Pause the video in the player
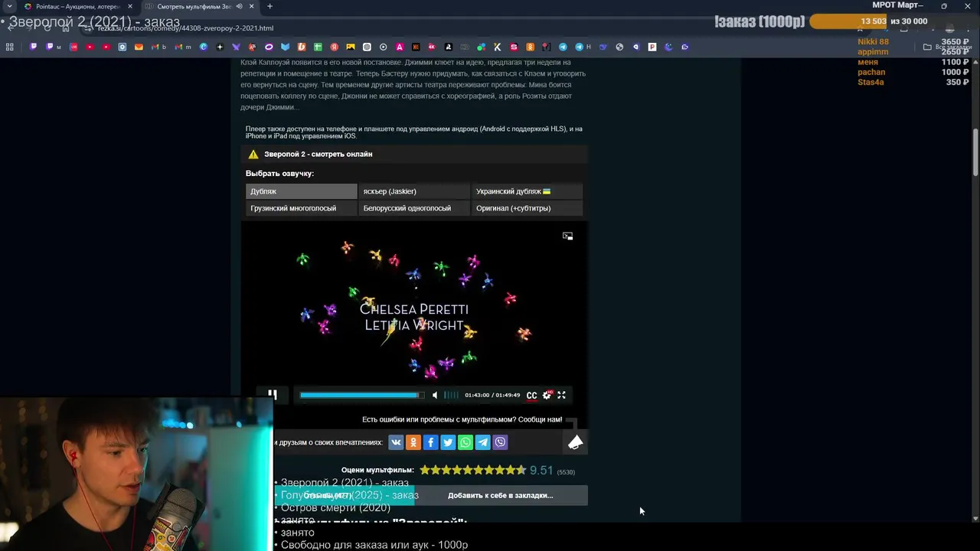This screenshot has width=980, height=551. pos(272,395)
